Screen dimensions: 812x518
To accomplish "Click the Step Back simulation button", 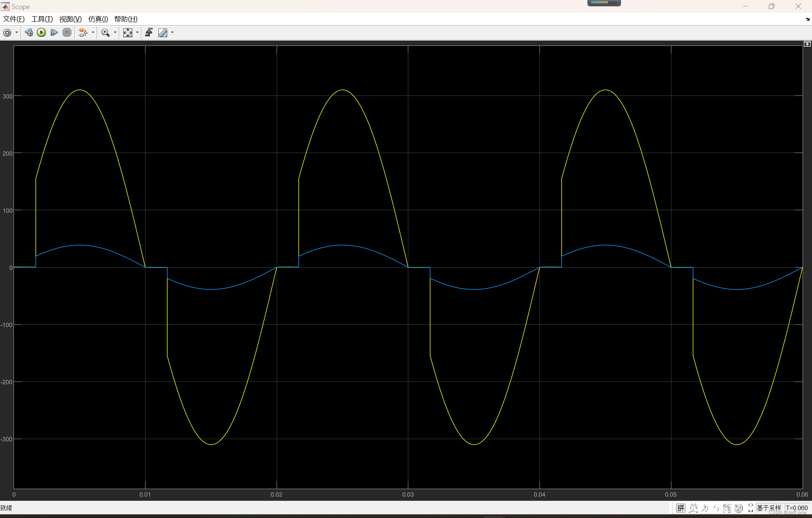I will tap(29, 33).
